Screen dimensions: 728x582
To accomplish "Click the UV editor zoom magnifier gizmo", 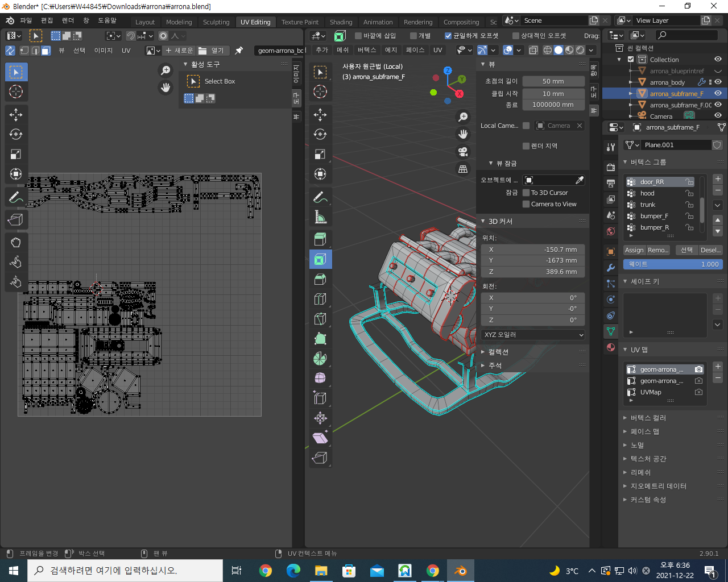I will pos(166,70).
